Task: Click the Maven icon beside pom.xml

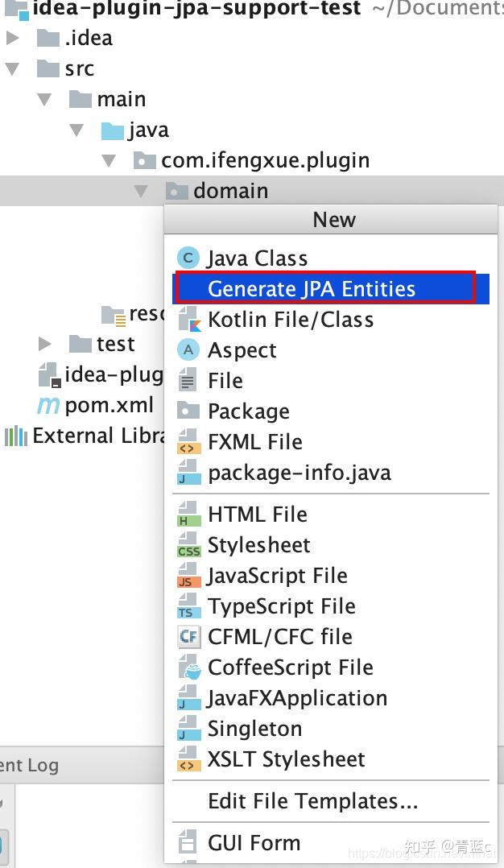Action: (48, 406)
